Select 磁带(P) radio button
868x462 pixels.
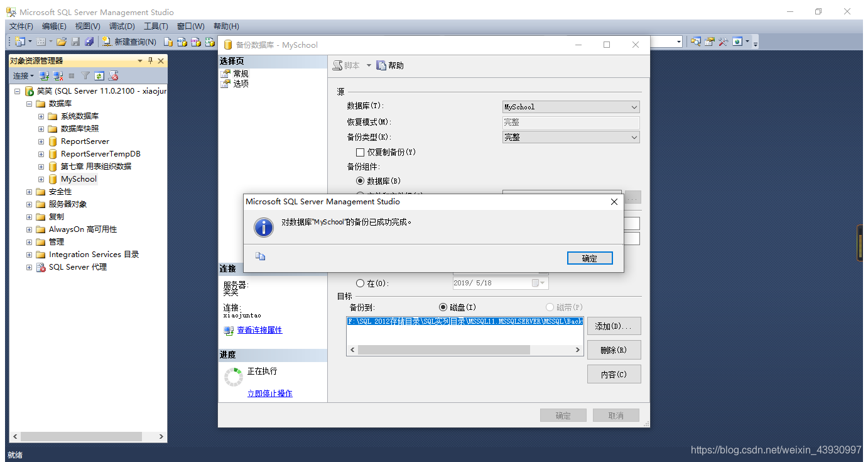[550, 307]
